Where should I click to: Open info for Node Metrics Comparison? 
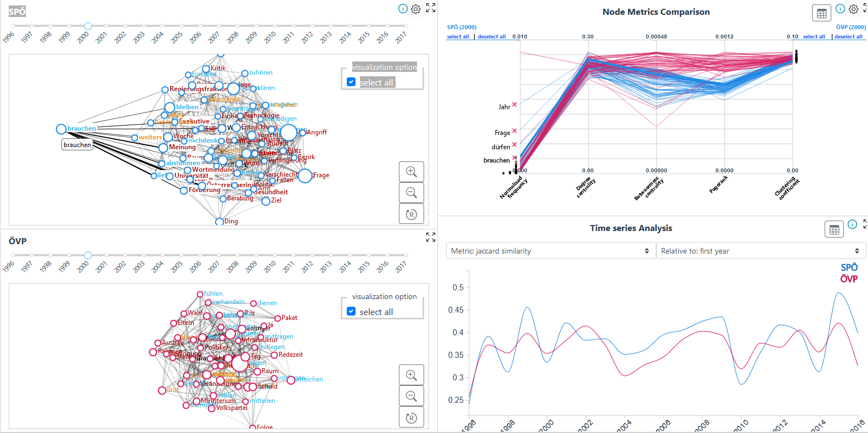point(840,9)
